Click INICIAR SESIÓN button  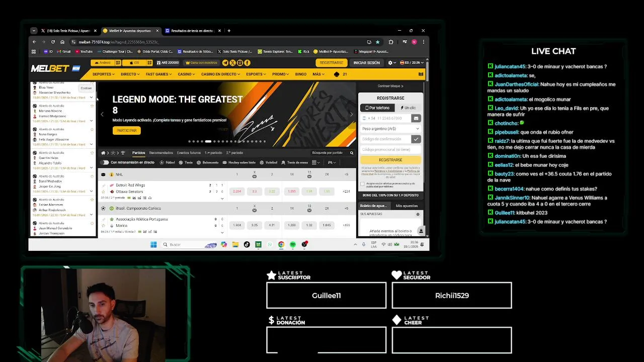(367, 63)
